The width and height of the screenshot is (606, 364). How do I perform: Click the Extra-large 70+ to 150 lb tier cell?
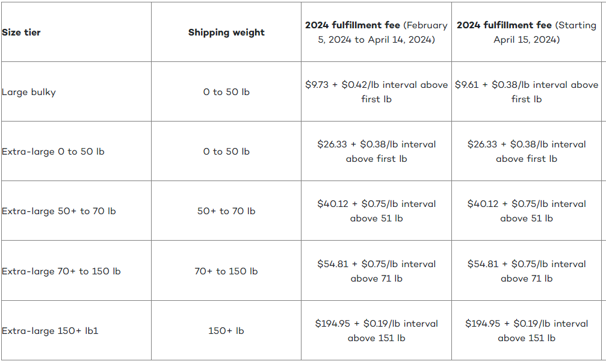[76, 271]
